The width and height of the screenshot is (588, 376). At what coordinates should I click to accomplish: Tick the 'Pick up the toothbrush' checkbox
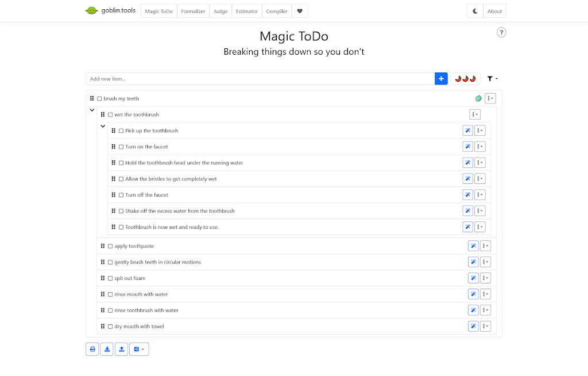click(121, 131)
